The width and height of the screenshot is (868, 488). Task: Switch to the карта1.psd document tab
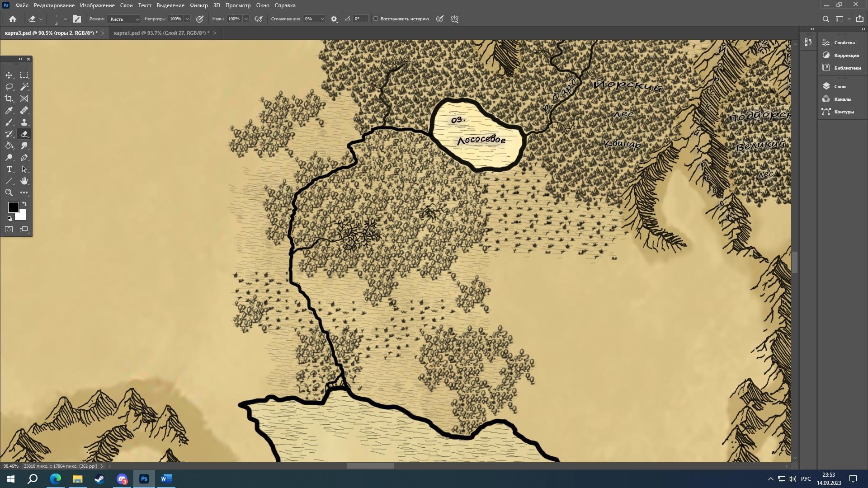tap(161, 33)
